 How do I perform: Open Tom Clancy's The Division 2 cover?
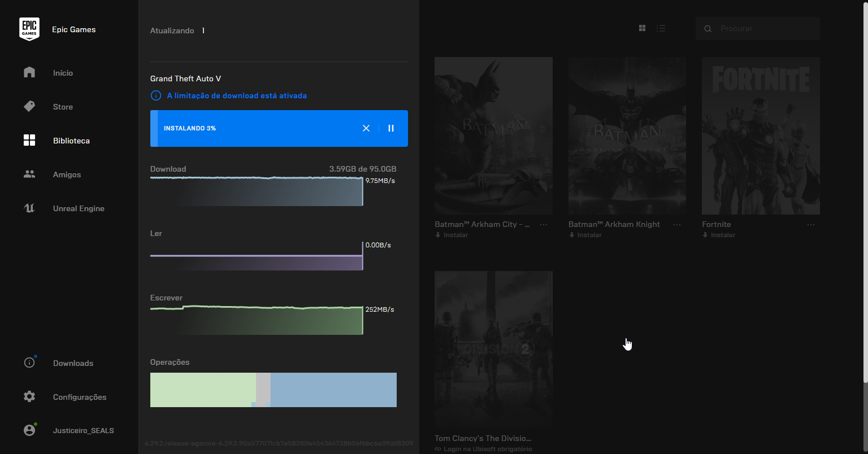(x=493, y=350)
